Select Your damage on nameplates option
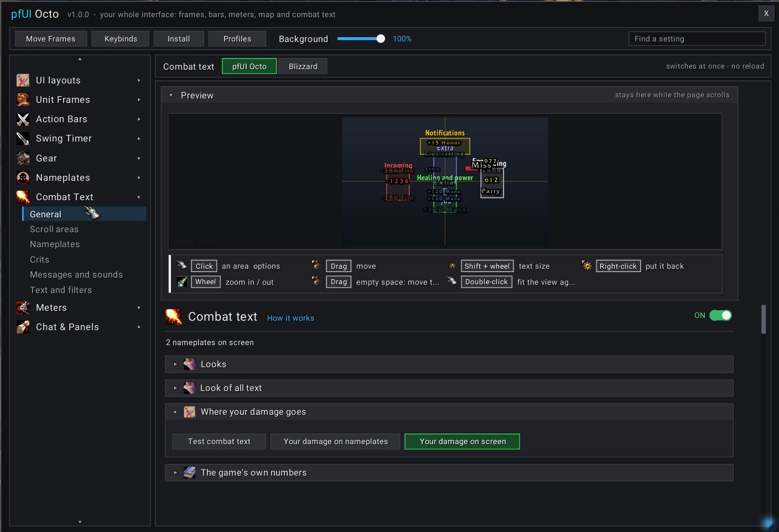 pyautogui.click(x=335, y=441)
